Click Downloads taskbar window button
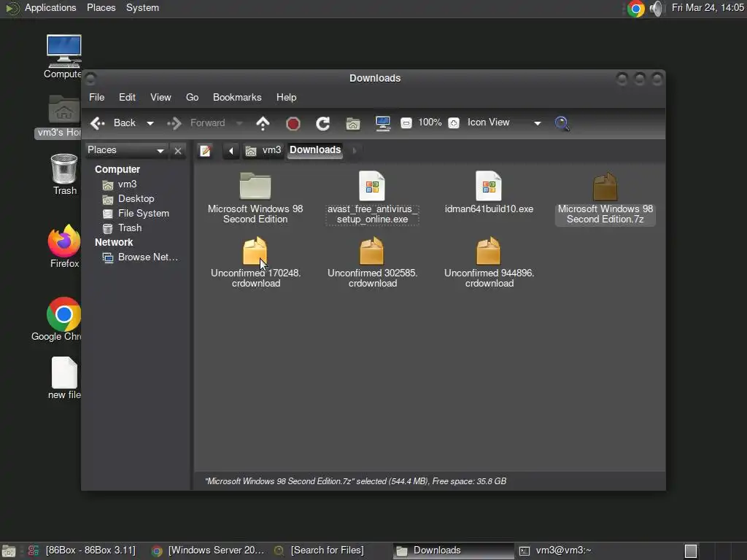The width and height of the screenshot is (747, 560). pos(453,551)
